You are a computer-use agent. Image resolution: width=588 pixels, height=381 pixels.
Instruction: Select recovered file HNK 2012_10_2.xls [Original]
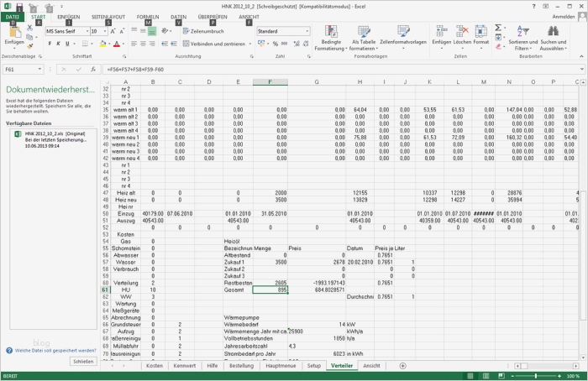(53, 140)
